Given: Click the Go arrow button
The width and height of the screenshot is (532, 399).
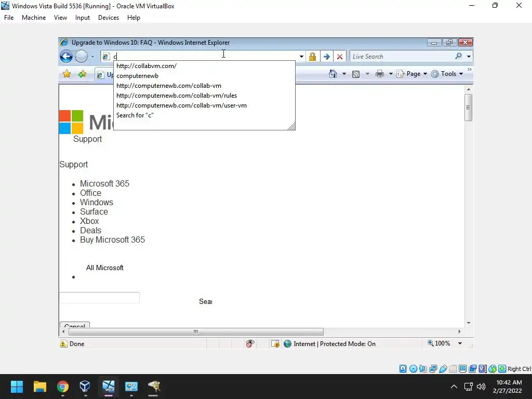Looking at the screenshot, I should (x=326, y=57).
